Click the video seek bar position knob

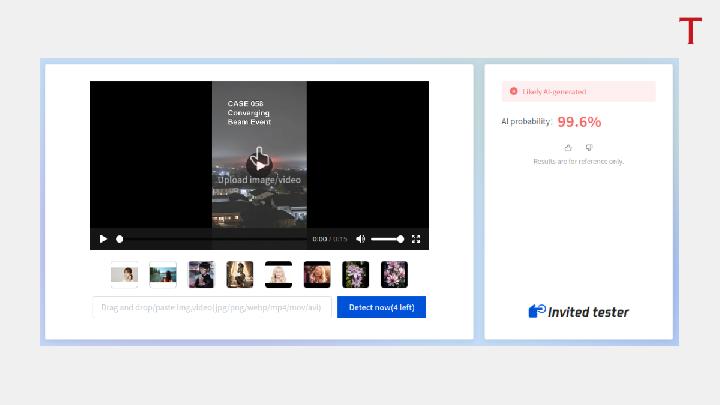pos(119,239)
